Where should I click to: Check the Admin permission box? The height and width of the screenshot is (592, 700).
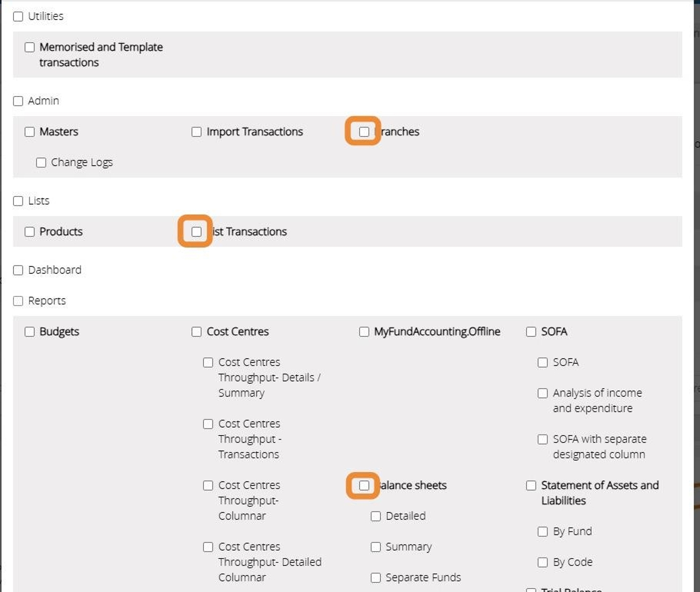[18, 101]
